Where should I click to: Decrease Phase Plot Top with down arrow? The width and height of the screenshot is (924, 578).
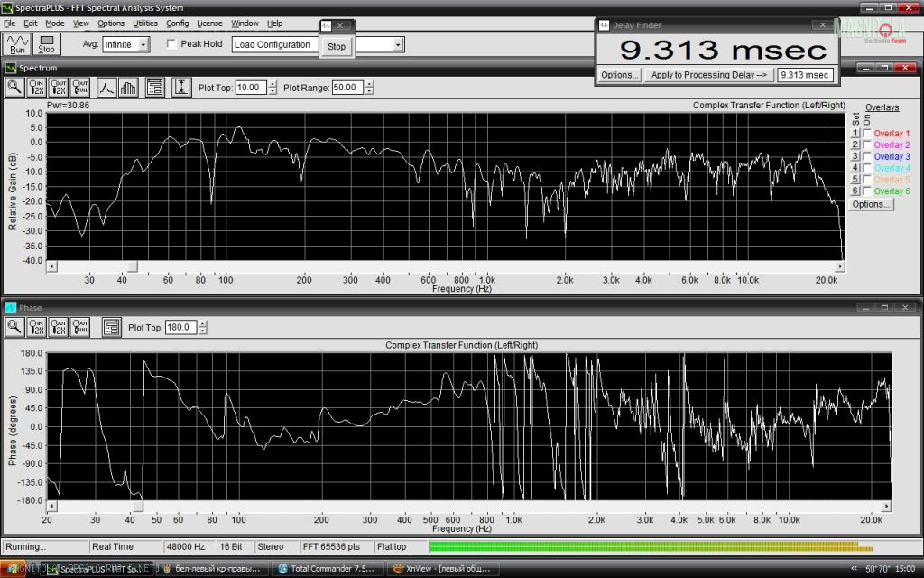pyautogui.click(x=203, y=331)
